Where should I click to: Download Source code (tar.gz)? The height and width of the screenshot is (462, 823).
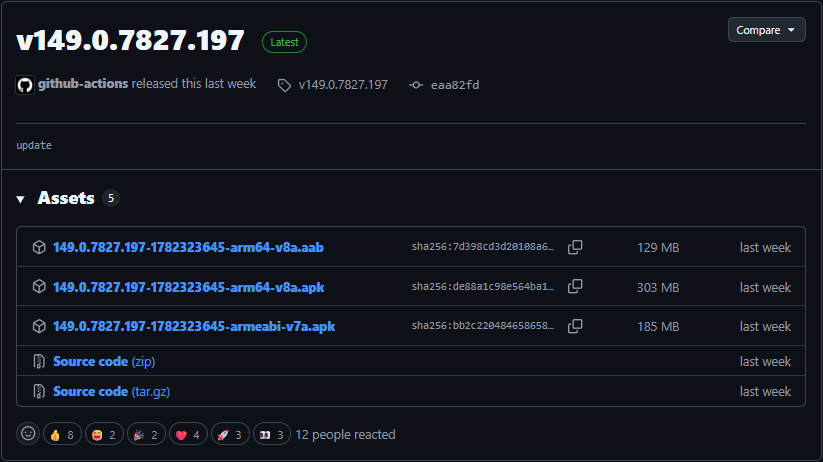111,391
